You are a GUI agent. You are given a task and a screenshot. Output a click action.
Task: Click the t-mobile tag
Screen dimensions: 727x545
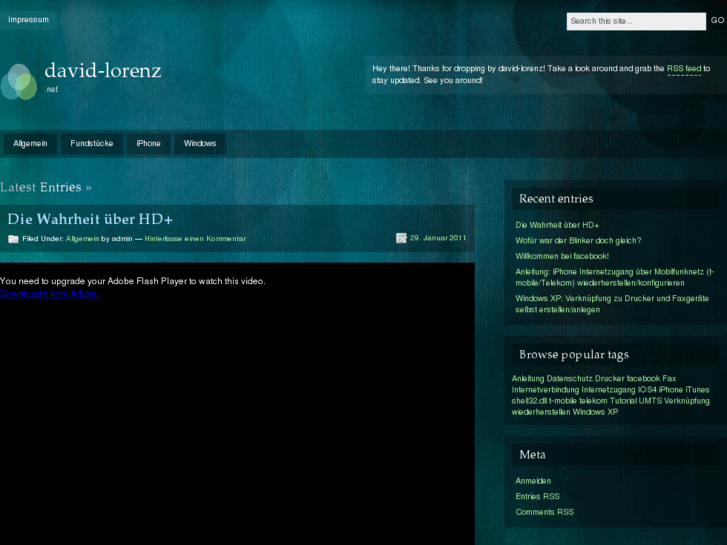coord(563,401)
